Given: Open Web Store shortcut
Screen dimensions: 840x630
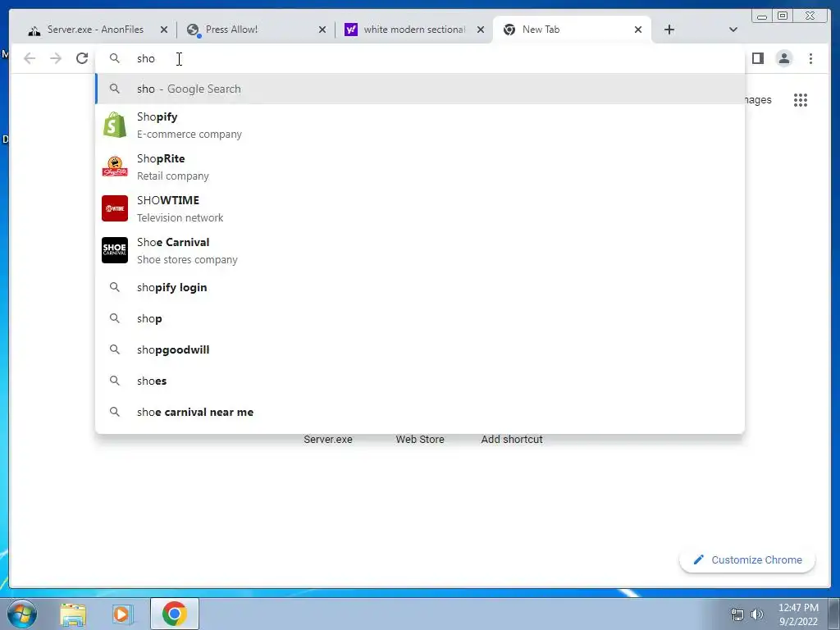Looking at the screenshot, I should pos(420,440).
